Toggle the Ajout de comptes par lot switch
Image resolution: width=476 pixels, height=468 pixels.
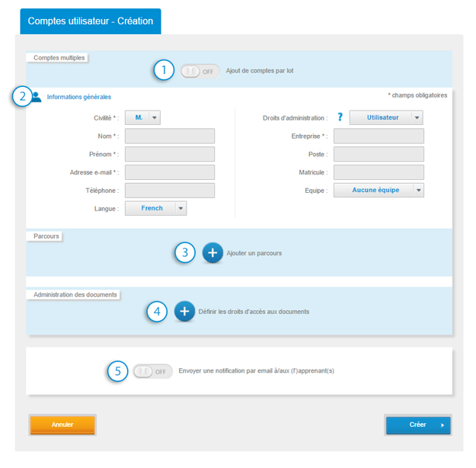tap(200, 72)
